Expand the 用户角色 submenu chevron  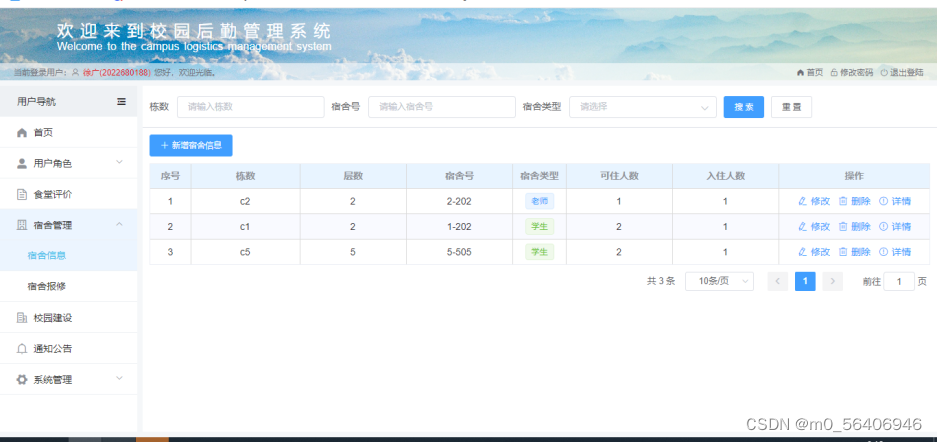click(x=119, y=162)
